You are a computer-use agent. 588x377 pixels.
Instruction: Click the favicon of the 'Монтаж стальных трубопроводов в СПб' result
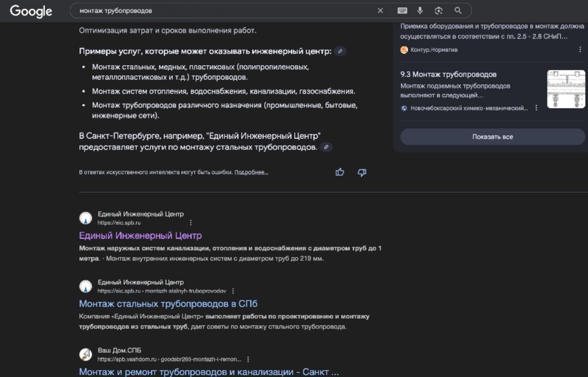tap(86, 286)
